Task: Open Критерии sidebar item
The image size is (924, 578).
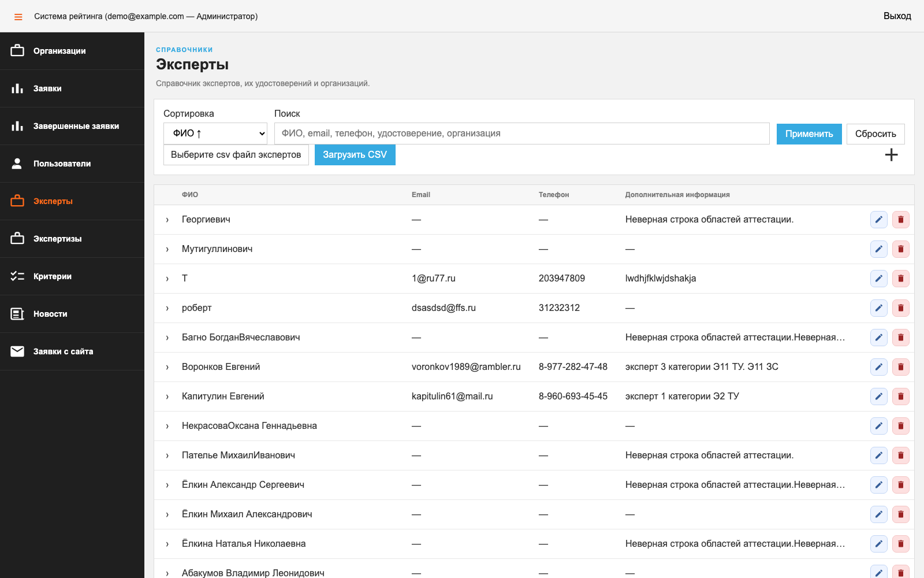Action: [x=72, y=276]
